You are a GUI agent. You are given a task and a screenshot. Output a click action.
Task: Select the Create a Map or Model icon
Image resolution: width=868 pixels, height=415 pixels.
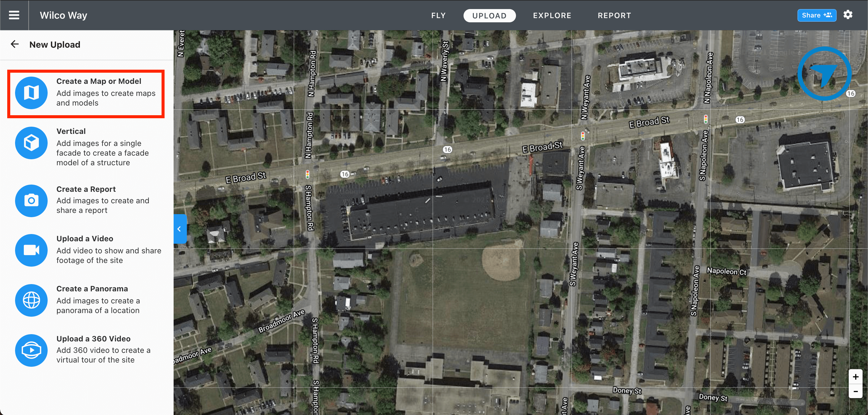click(x=32, y=93)
